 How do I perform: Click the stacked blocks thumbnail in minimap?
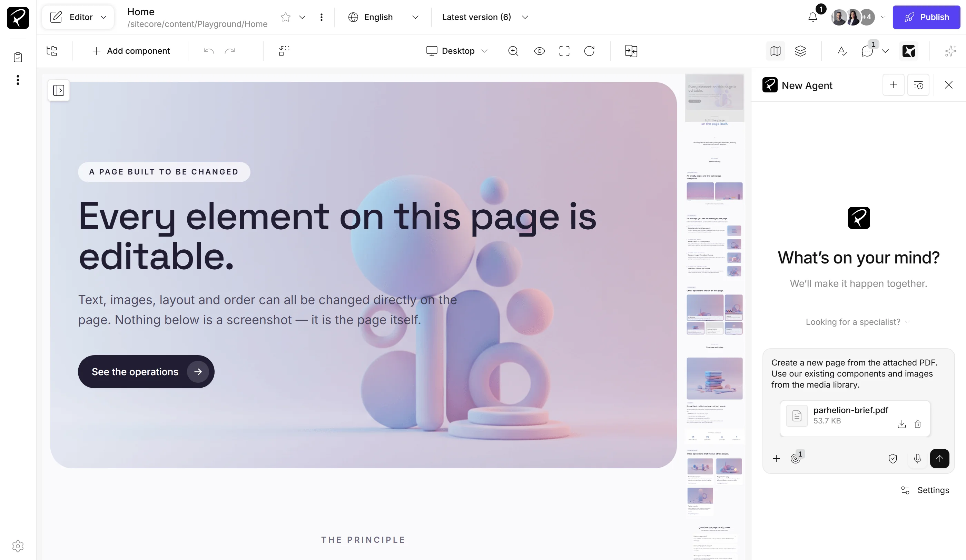(714, 379)
